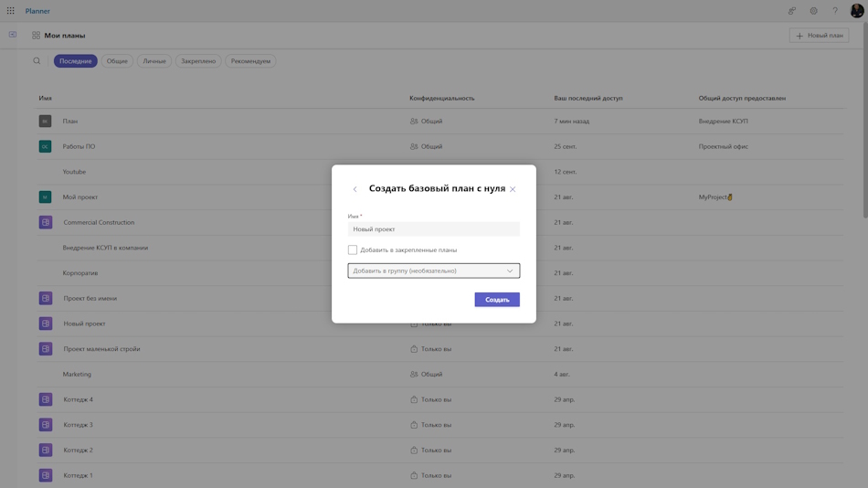Select the Личные filter tab
This screenshot has height=488, width=868.
point(154,61)
